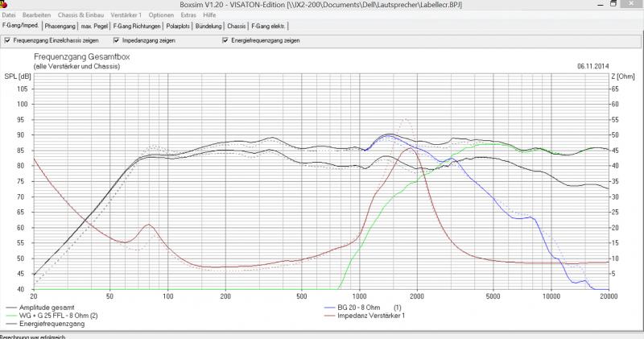Toggle Frequenzgang Einzelchassis zeigen checkbox
Screen dimensions: 644x339
(x=7, y=40)
